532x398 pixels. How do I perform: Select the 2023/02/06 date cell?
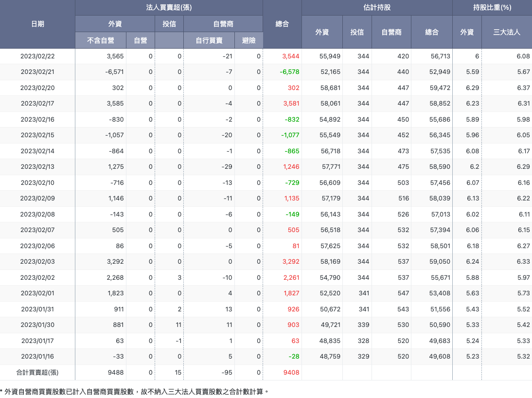(37, 246)
